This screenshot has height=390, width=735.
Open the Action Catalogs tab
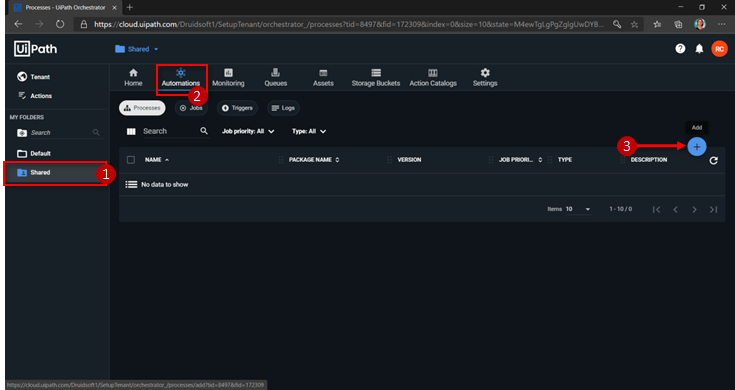[x=433, y=77]
